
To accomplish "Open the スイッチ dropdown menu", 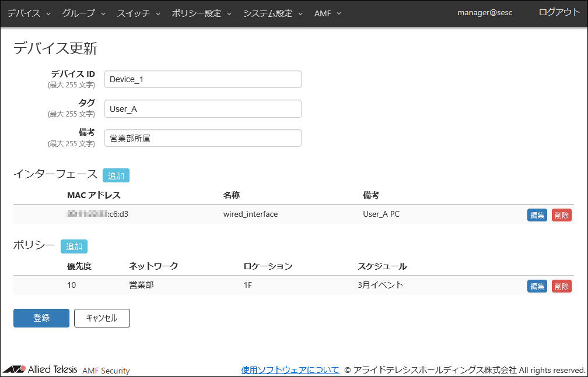I will click(x=138, y=13).
